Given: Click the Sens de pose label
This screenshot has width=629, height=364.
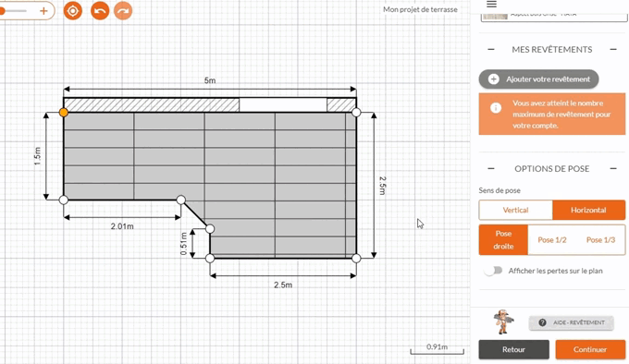Looking at the screenshot, I should tap(499, 190).
